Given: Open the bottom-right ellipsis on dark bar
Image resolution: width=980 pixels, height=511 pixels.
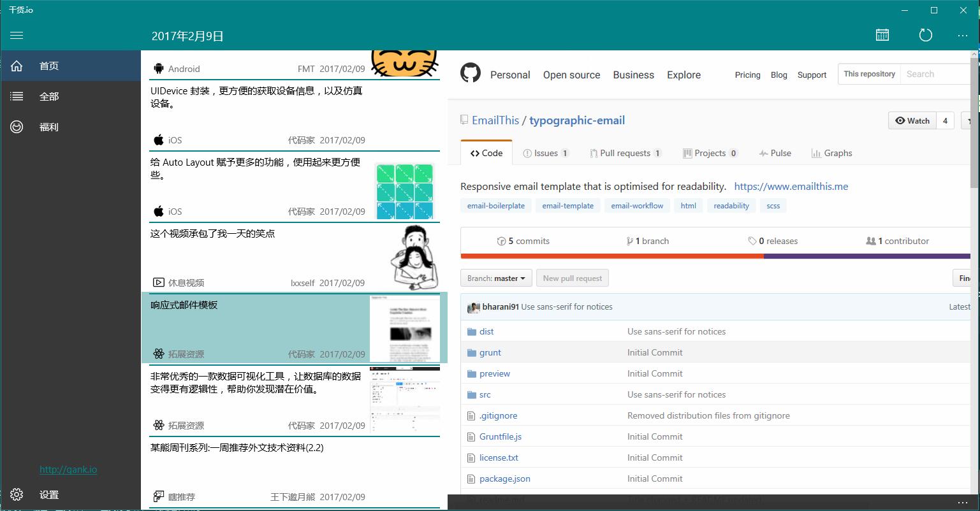Looking at the screenshot, I should pos(963,503).
